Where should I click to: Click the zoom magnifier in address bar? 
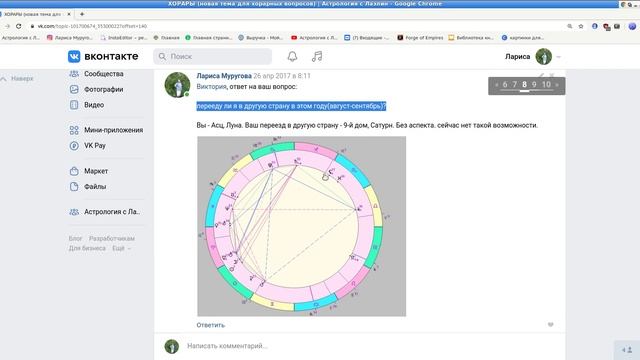[570, 26]
